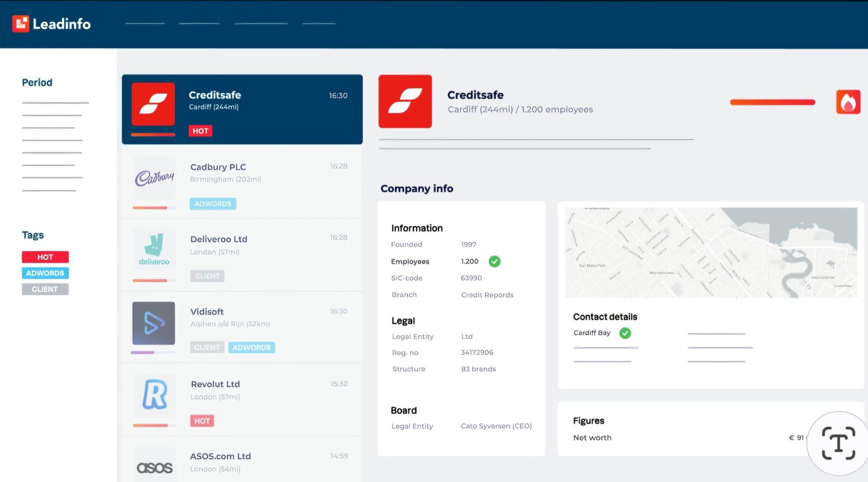Click the Tags heading in sidebar

pyautogui.click(x=33, y=235)
